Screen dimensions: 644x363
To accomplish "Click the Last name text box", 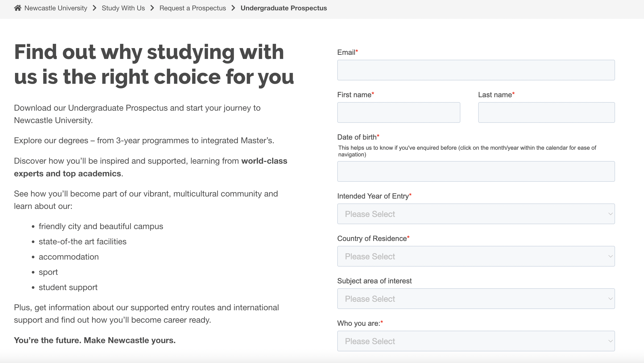I will click(546, 112).
